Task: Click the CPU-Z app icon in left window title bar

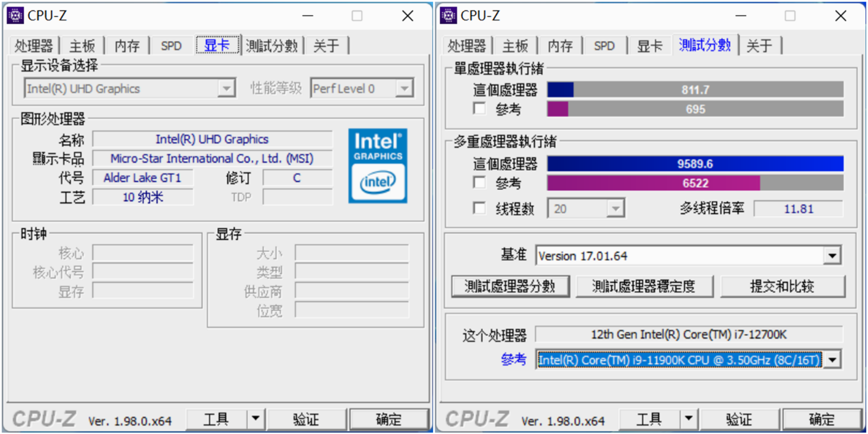Action: point(15,16)
